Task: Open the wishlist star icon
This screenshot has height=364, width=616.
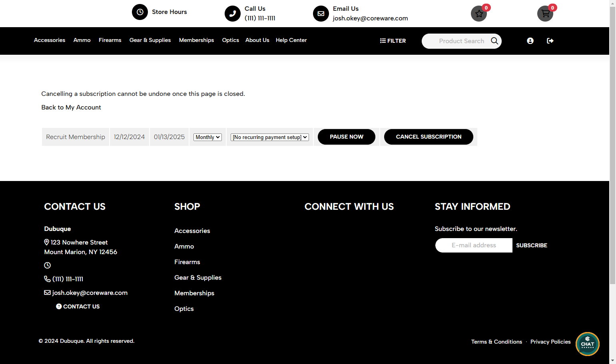Action: click(x=479, y=14)
